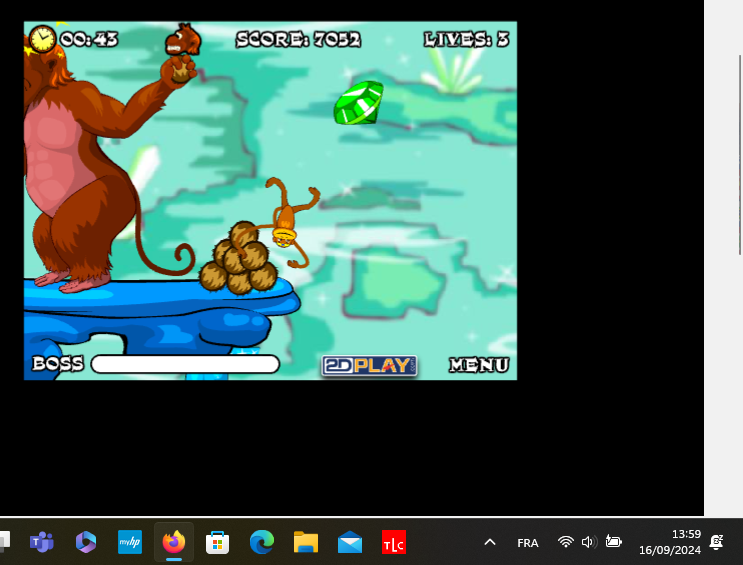Open Firefox from the taskbar
This screenshot has width=743, height=565.
[174, 542]
